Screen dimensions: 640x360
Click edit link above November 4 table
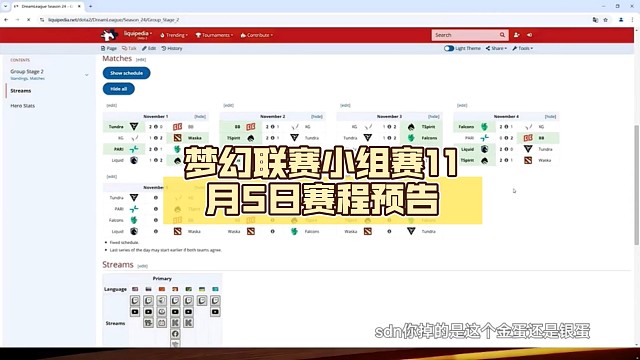(462, 105)
